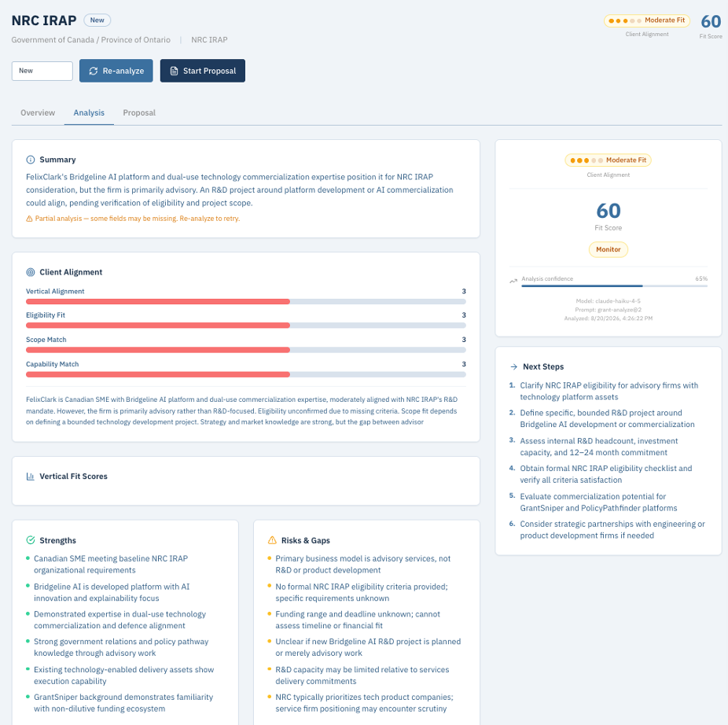The image size is (728, 725).
Task: Open the New status dropdown
Action: pos(42,71)
